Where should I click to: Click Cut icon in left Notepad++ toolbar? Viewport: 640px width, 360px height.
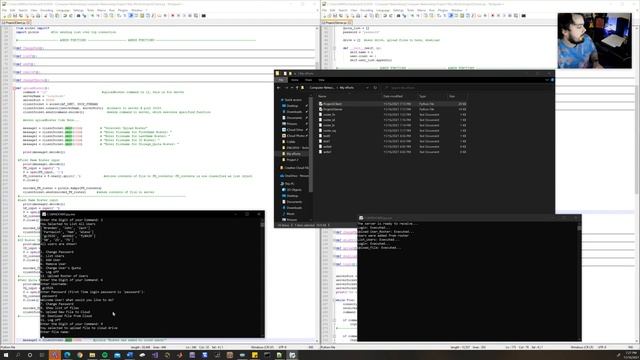coord(46,16)
